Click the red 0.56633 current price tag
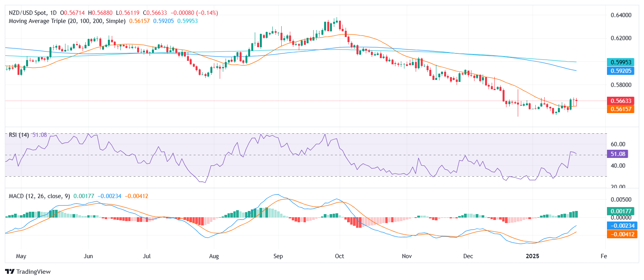The image size is (644, 280). coord(620,101)
